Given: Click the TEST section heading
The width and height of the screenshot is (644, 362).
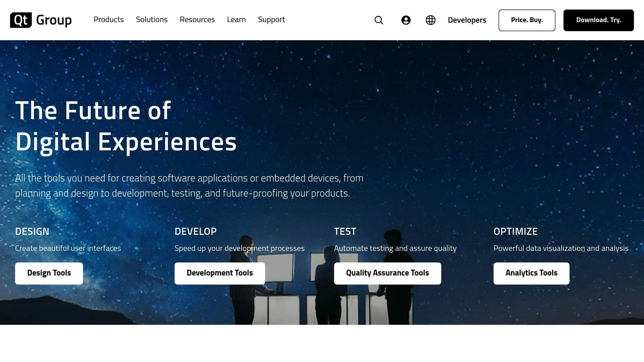Looking at the screenshot, I should tap(345, 231).
